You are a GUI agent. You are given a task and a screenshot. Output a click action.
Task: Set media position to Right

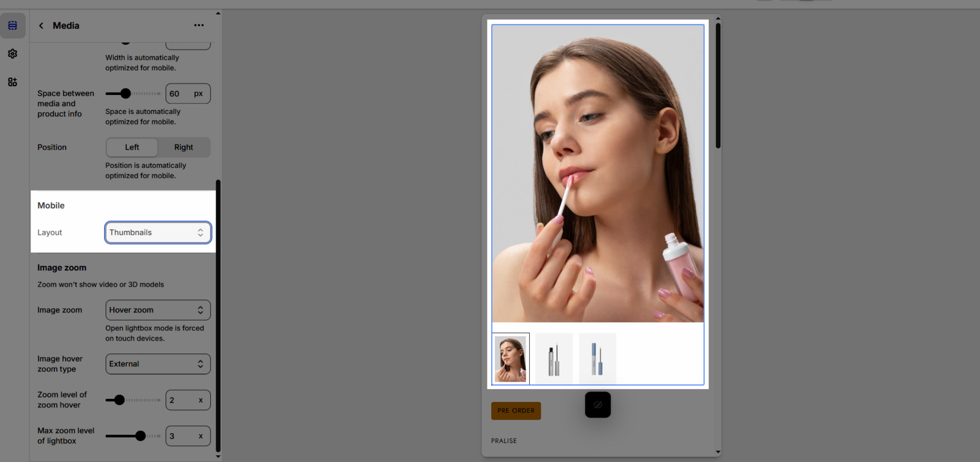pyautogui.click(x=183, y=148)
